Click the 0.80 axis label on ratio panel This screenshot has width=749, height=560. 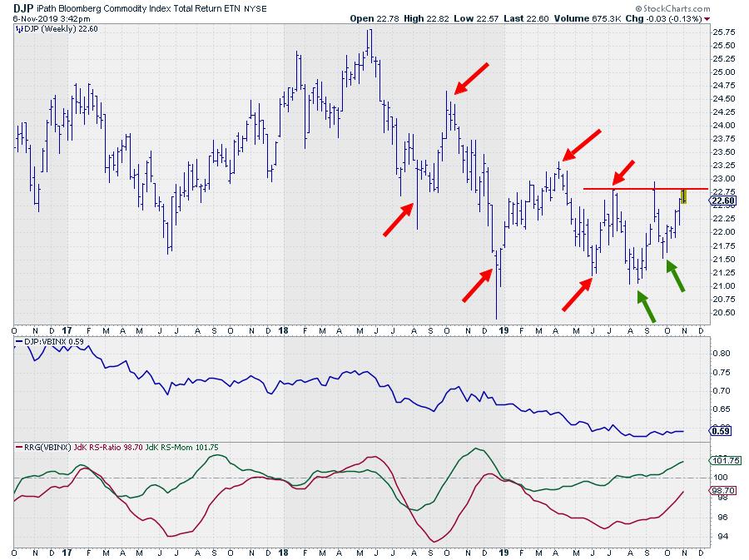coord(722,354)
